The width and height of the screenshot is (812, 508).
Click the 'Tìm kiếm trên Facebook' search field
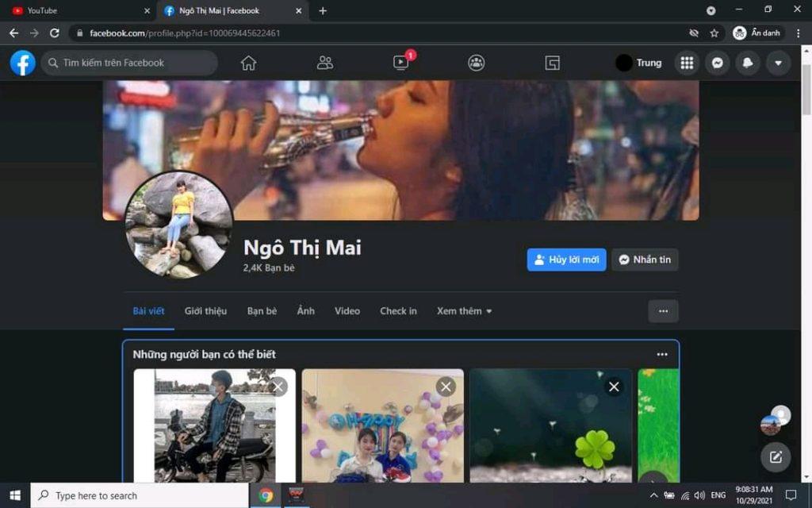pos(131,63)
